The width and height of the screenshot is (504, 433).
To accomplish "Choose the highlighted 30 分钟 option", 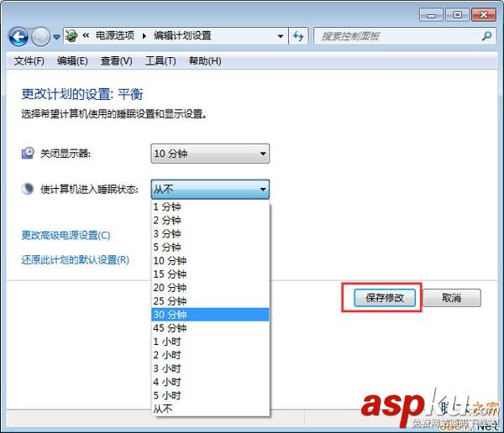I will point(210,315).
